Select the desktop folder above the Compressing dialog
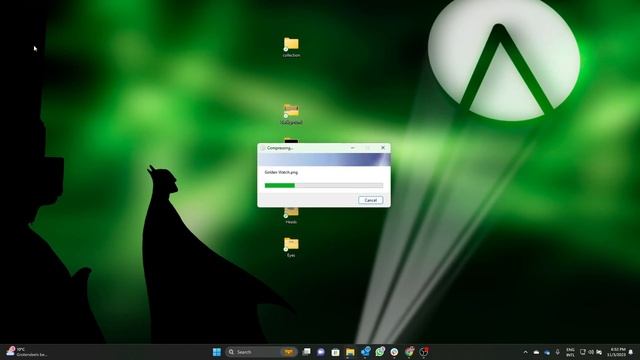Image resolution: width=640 pixels, height=360 pixels. click(291, 114)
